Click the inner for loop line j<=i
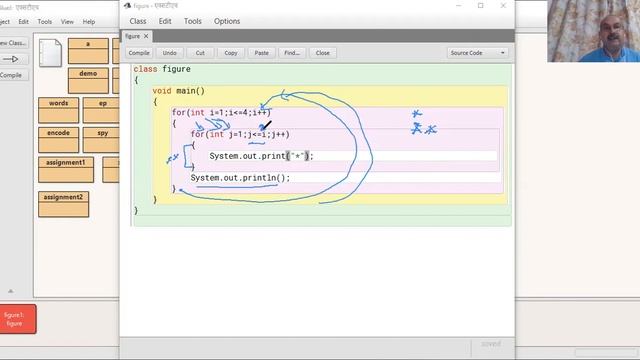 [x=240, y=134]
